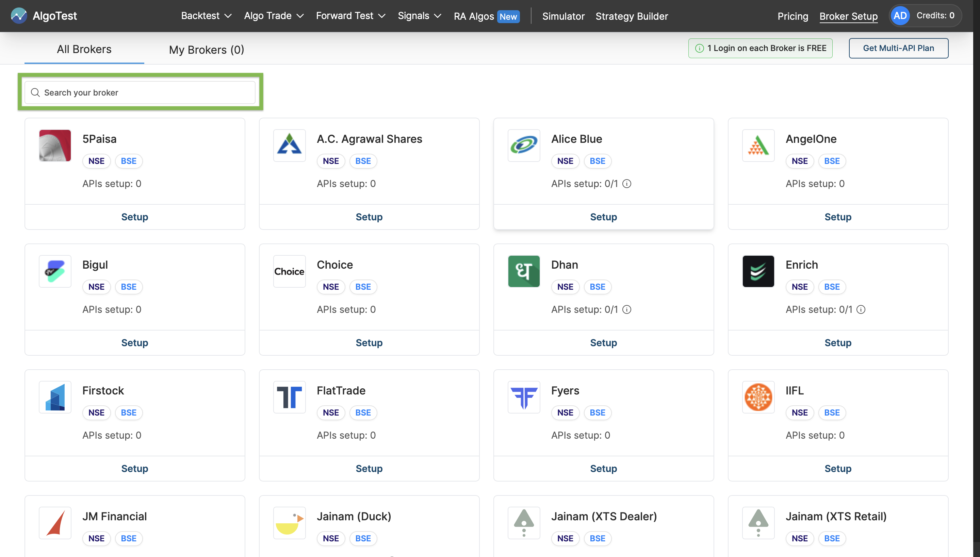The width and height of the screenshot is (980, 557).
Task: Expand the Algo Trade dropdown menu
Action: pos(274,16)
